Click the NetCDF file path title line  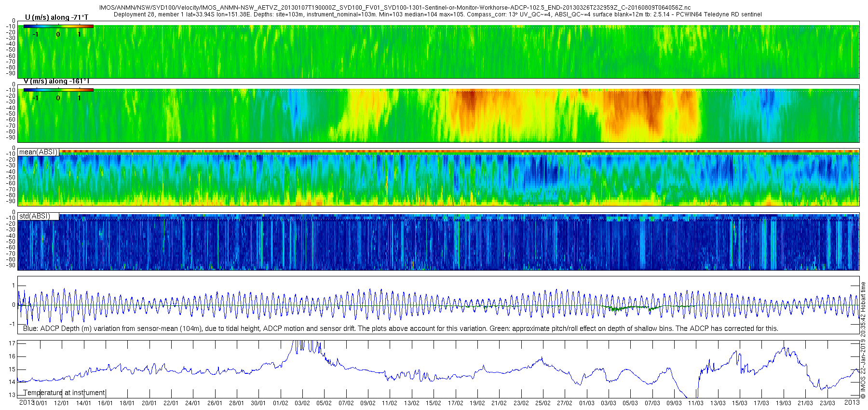[394, 8]
